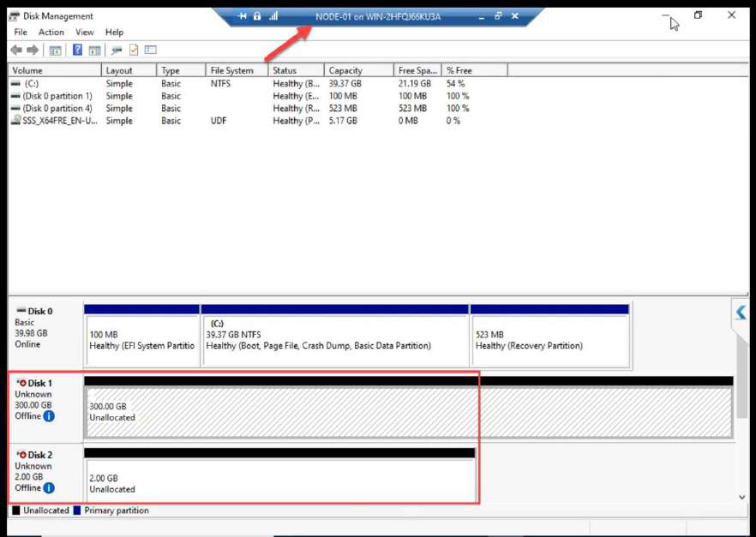
Task: Select the Disk 0 label panel
Action: point(45,335)
